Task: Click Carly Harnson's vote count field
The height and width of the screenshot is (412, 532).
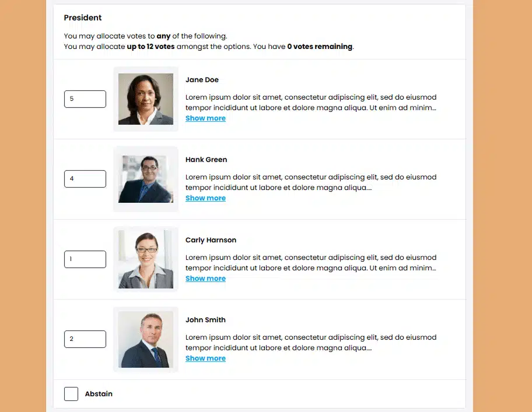Action: pyautogui.click(x=85, y=259)
